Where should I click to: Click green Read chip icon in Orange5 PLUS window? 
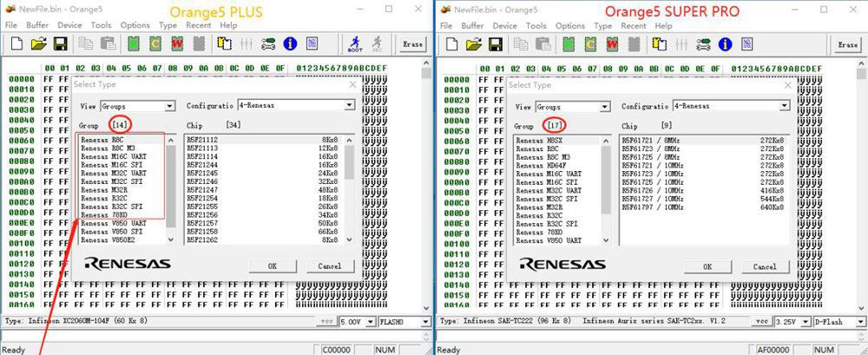click(x=134, y=43)
